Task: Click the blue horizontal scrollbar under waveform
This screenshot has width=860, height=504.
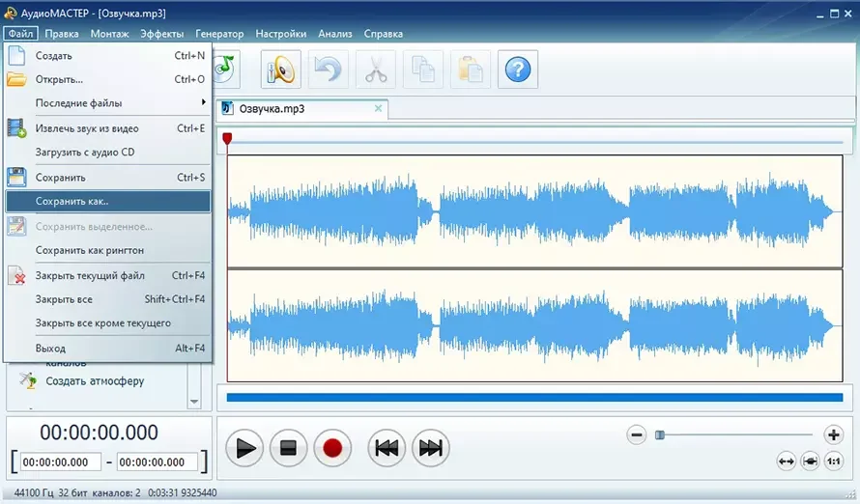Action: pos(534,398)
